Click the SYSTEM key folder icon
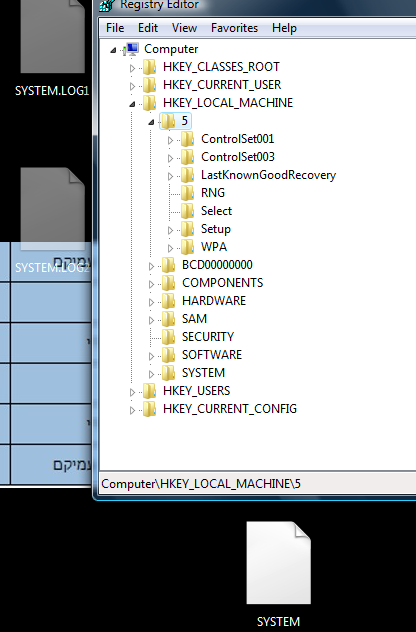The width and height of the screenshot is (416, 632). coord(168,373)
